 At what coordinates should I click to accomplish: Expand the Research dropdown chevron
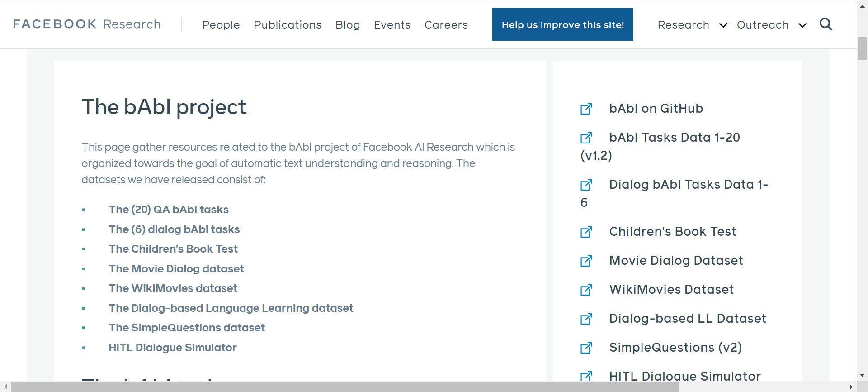coord(723,25)
